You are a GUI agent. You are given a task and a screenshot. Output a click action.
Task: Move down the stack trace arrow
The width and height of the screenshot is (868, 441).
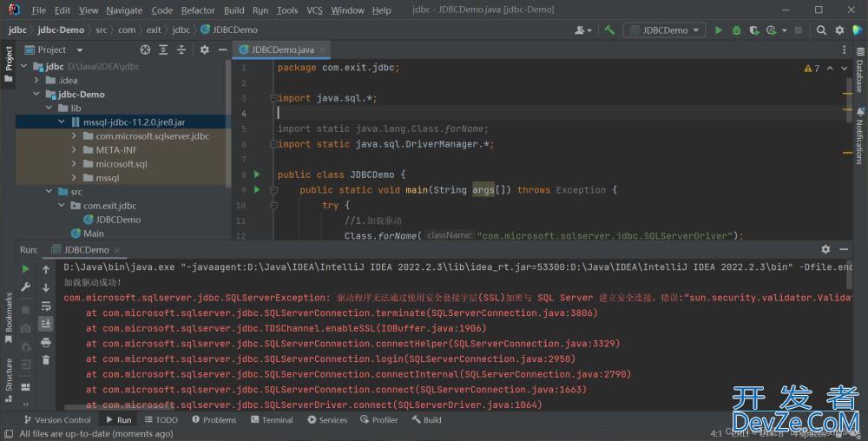[46, 287]
